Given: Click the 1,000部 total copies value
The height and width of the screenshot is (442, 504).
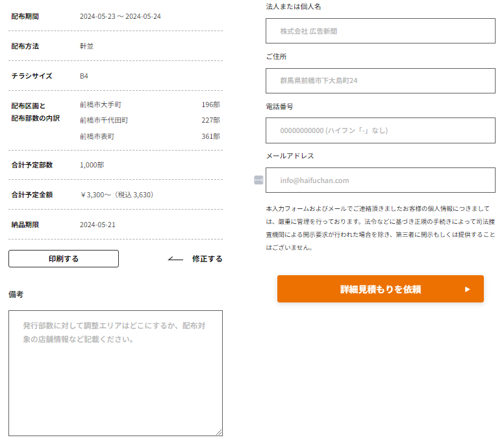Looking at the screenshot, I should point(92,165).
